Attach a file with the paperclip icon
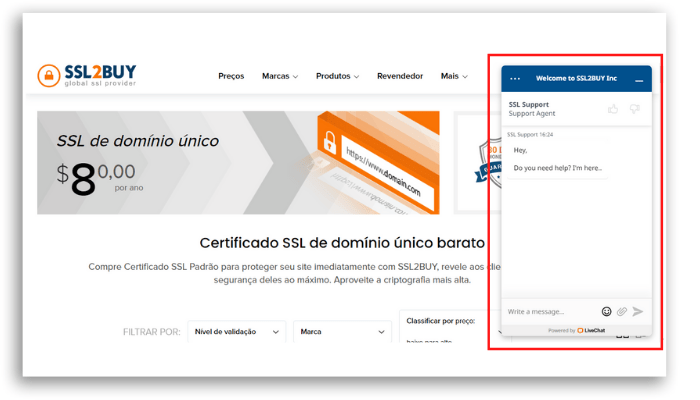Screen dimensions: 700x400 point(622,312)
